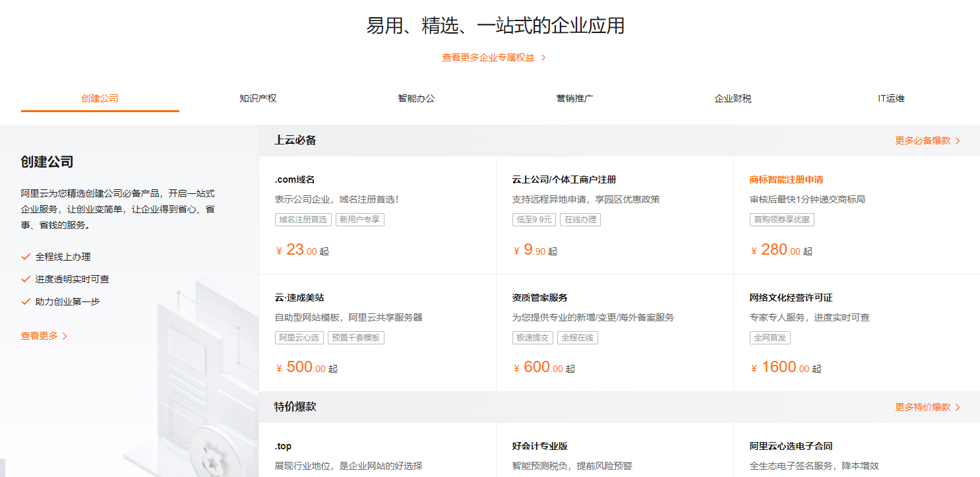This screenshot has height=477, width=980.
Task: Click the ¥600.00 起 price
Action: click(x=544, y=367)
